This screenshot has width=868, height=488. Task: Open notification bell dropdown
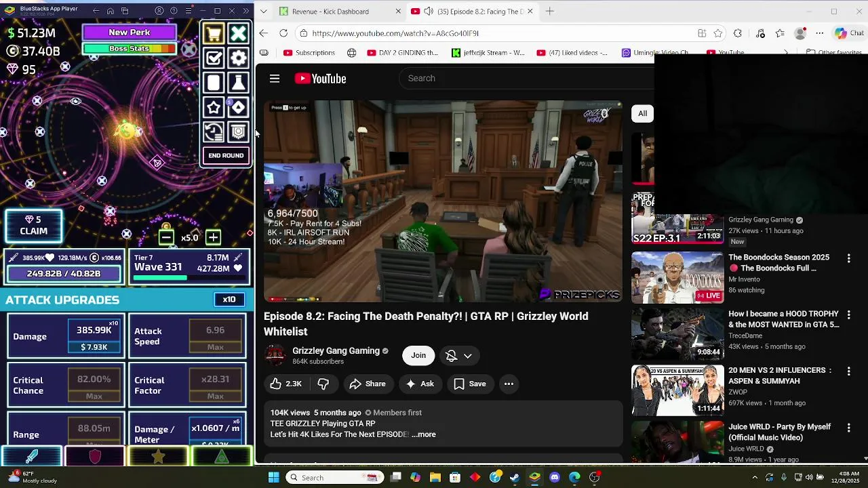(459, 356)
